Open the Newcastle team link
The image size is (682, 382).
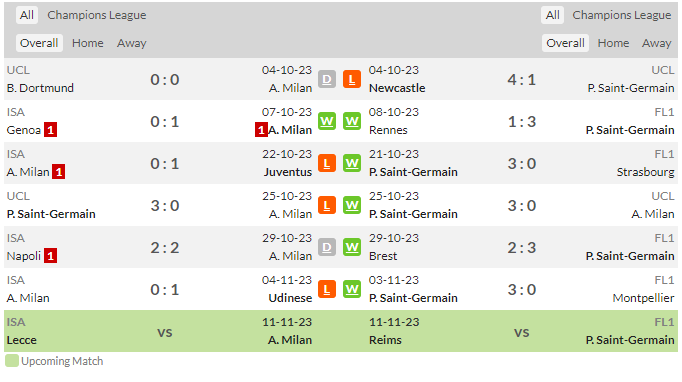[x=397, y=88]
